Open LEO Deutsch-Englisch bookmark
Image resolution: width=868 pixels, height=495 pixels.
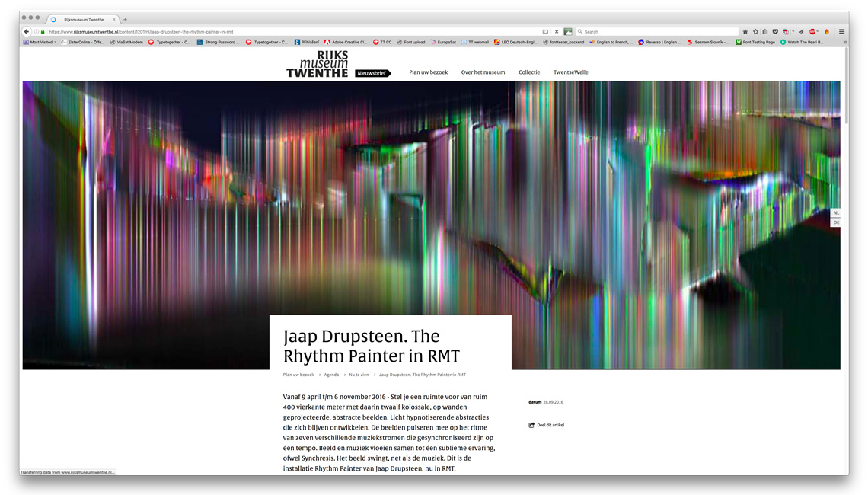[515, 42]
